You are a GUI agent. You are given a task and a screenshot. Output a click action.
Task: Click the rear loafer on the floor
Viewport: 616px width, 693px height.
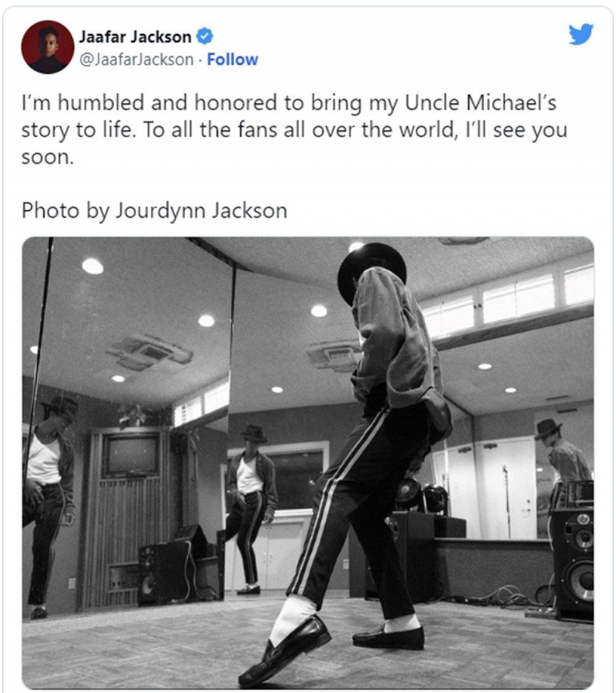point(389,634)
